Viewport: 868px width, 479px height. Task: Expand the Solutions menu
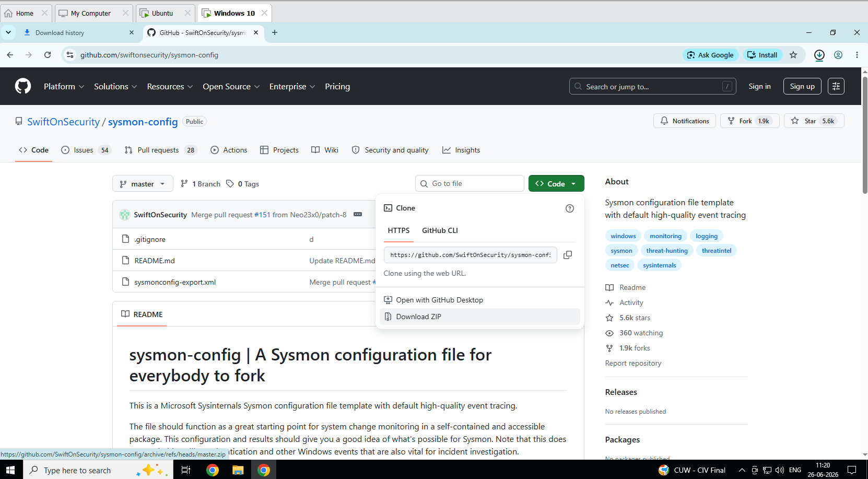click(115, 87)
